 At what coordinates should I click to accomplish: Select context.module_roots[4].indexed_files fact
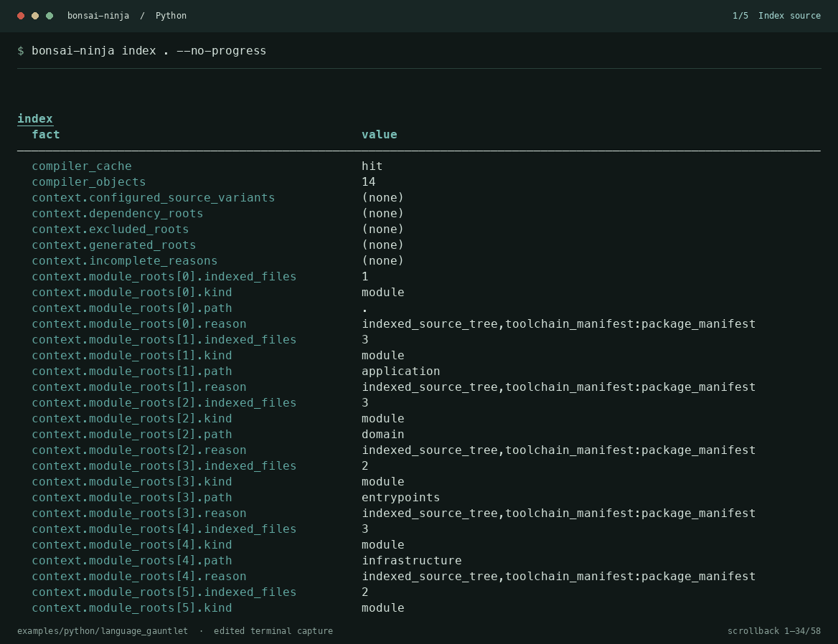(x=164, y=529)
